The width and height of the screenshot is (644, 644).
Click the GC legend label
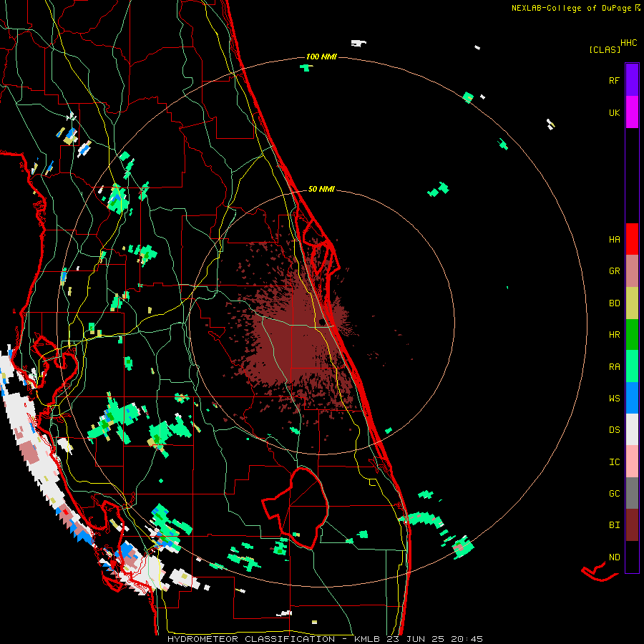pos(614,494)
